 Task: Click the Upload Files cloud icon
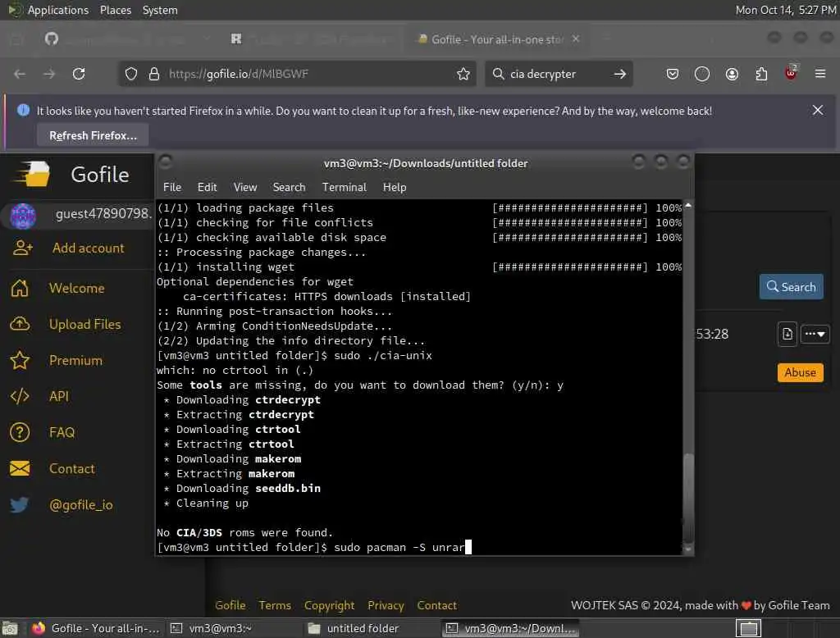[x=20, y=324]
